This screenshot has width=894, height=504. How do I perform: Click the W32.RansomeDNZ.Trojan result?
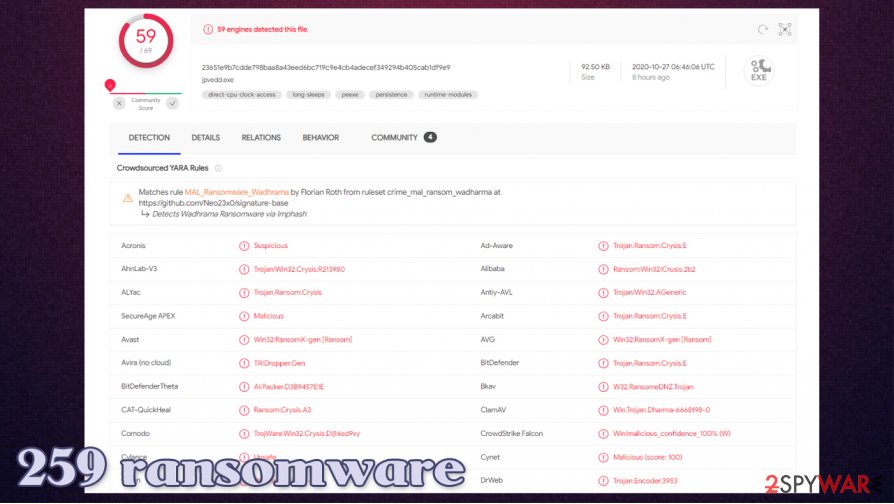[653, 387]
